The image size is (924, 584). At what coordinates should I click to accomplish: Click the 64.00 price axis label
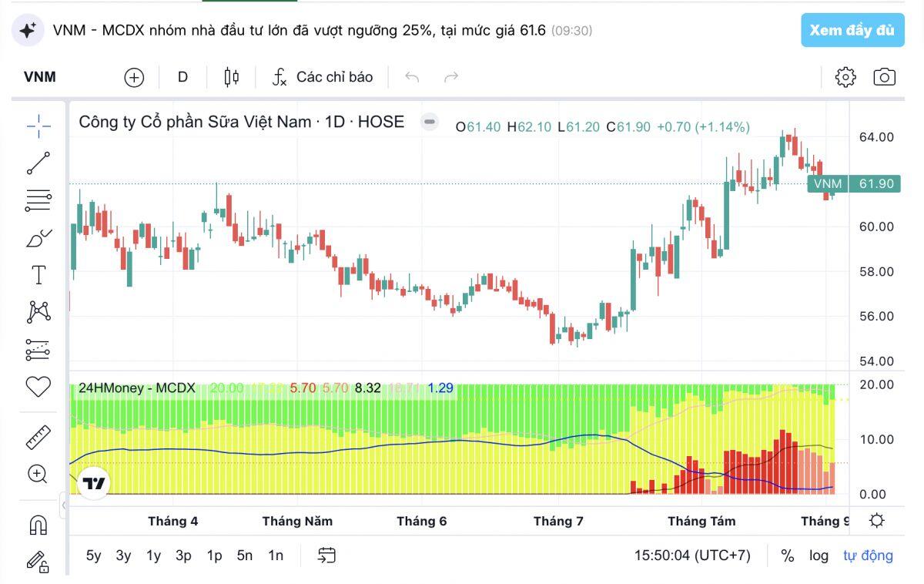[876, 137]
